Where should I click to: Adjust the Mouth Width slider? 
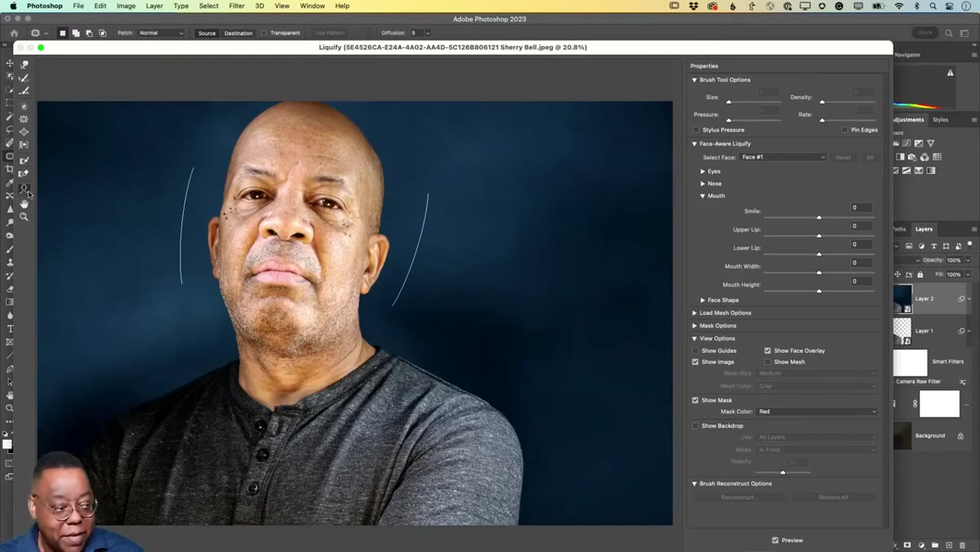point(819,273)
